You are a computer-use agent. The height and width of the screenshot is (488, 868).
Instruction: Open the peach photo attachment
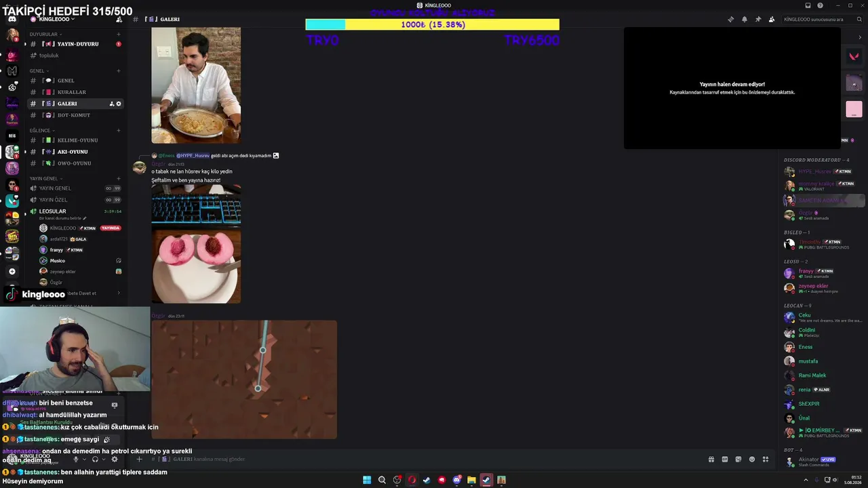pos(196,244)
